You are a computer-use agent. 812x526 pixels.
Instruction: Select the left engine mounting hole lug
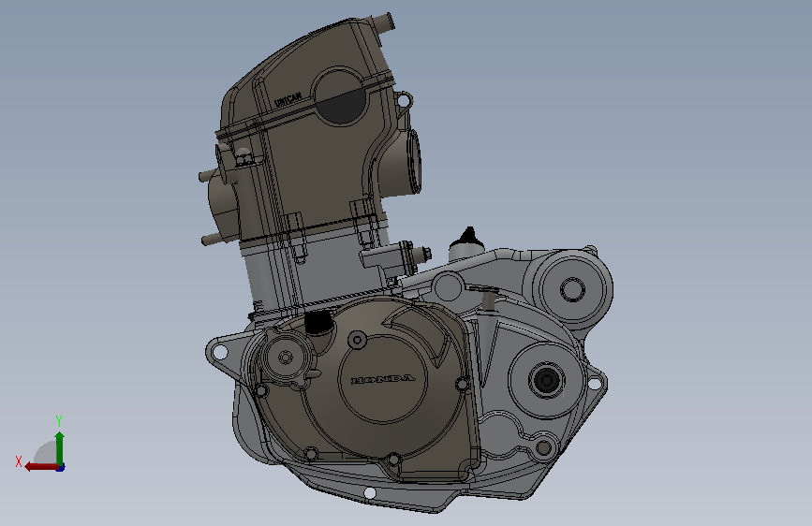[220, 353]
